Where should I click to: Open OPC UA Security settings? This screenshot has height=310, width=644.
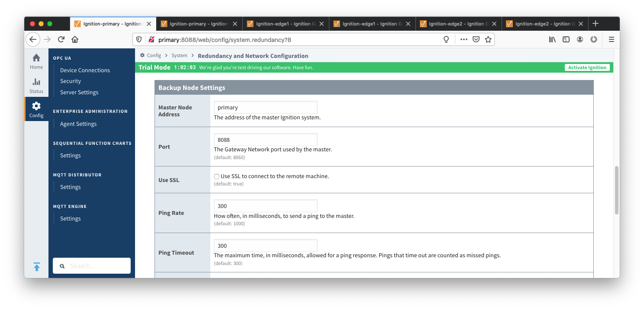point(71,81)
